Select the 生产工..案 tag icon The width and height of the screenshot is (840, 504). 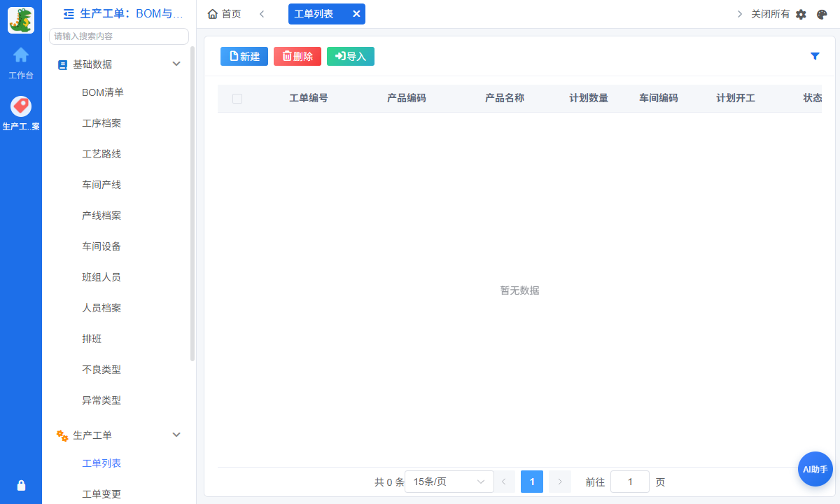coord(21,106)
